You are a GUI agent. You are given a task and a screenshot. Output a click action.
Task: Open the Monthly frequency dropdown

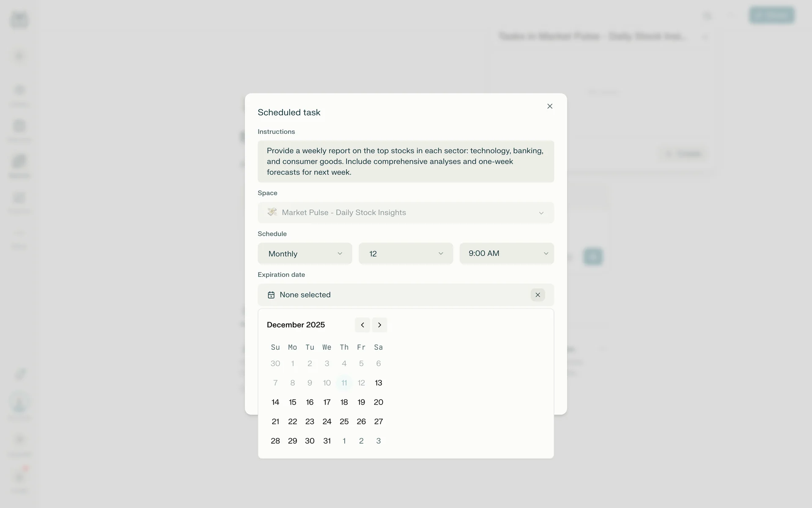pos(304,254)
